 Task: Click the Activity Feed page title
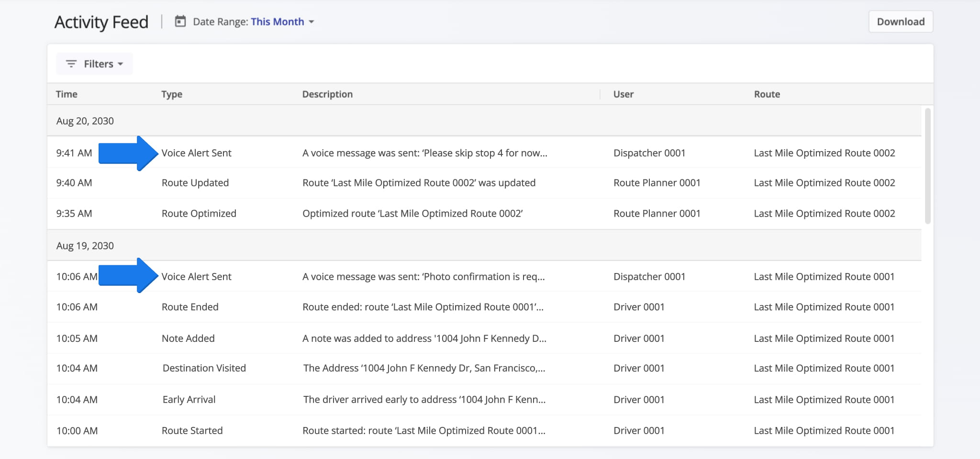click(x=101, y=22)
